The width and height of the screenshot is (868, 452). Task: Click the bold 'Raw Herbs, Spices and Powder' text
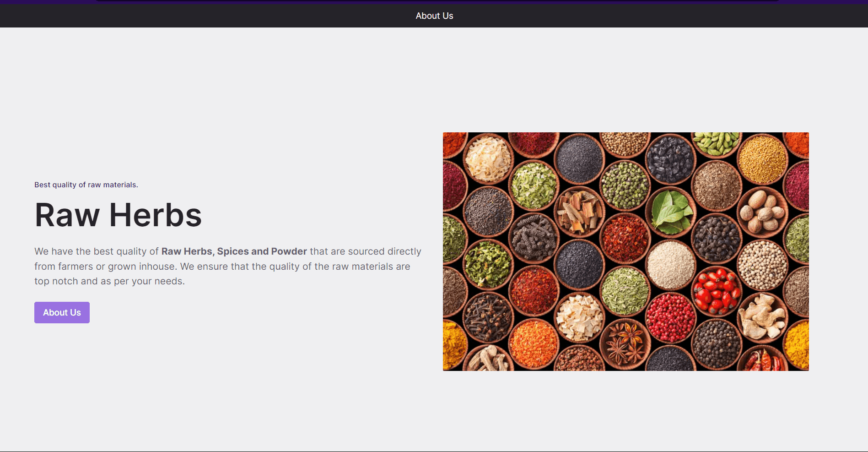point(234,251)
